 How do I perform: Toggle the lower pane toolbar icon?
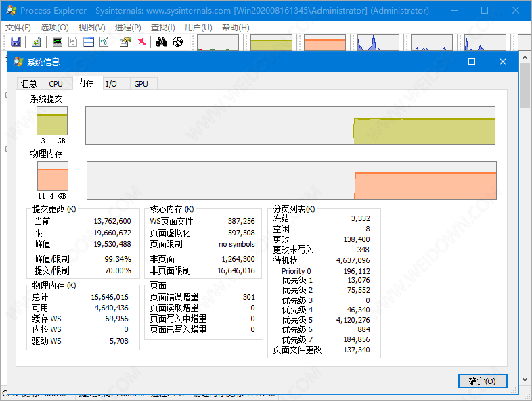(89, 42)
